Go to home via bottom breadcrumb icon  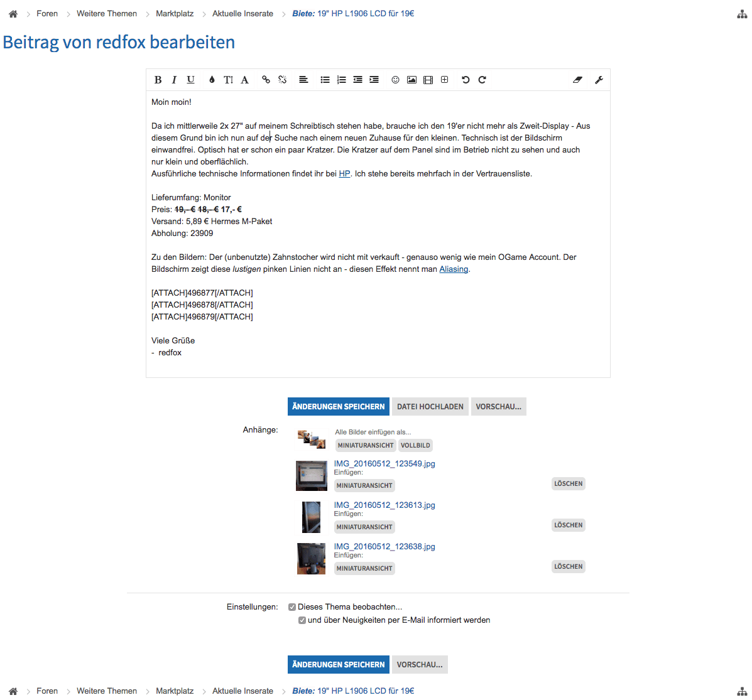[13, 691]
